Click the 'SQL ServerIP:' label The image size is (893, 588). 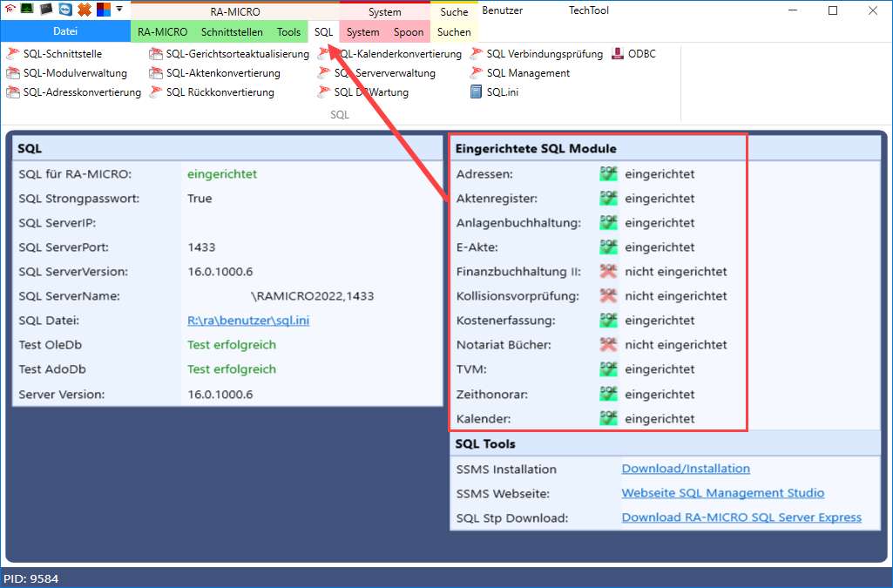pos(57,222)
